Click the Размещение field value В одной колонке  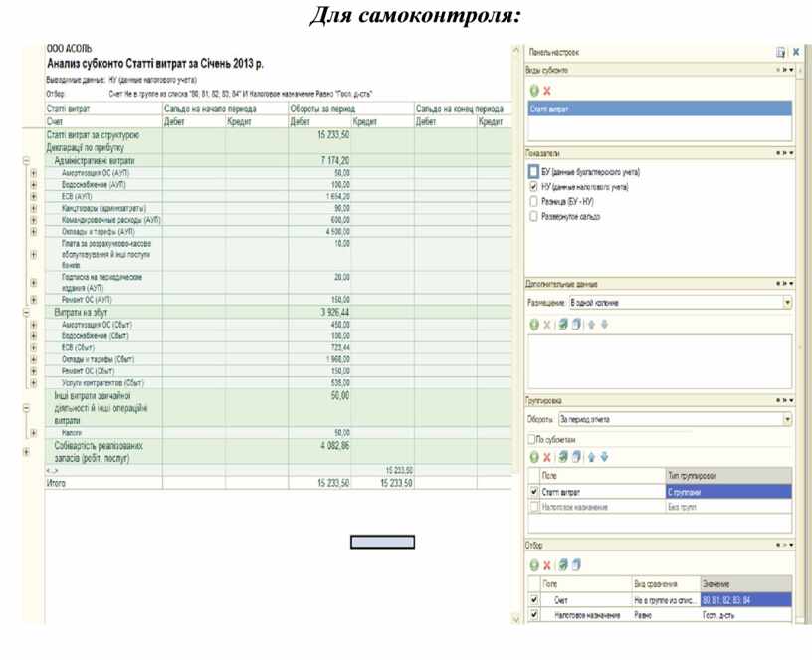676,302
